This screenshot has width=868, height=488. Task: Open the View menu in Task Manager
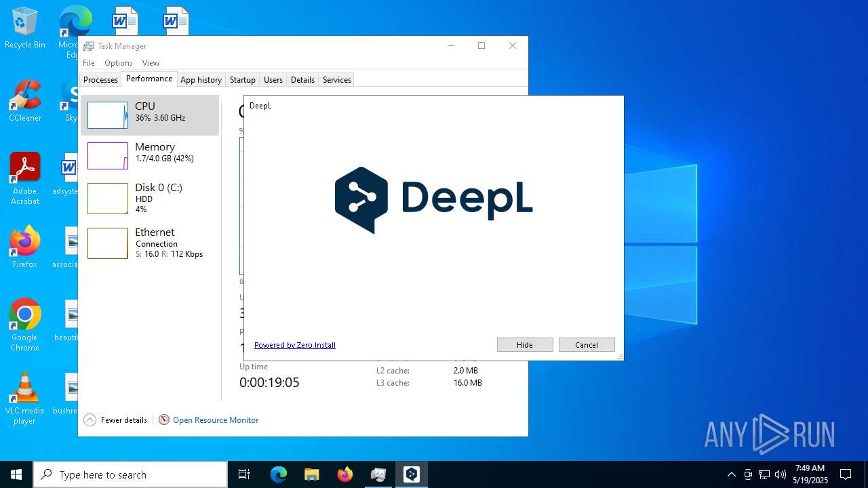[151, 63]
